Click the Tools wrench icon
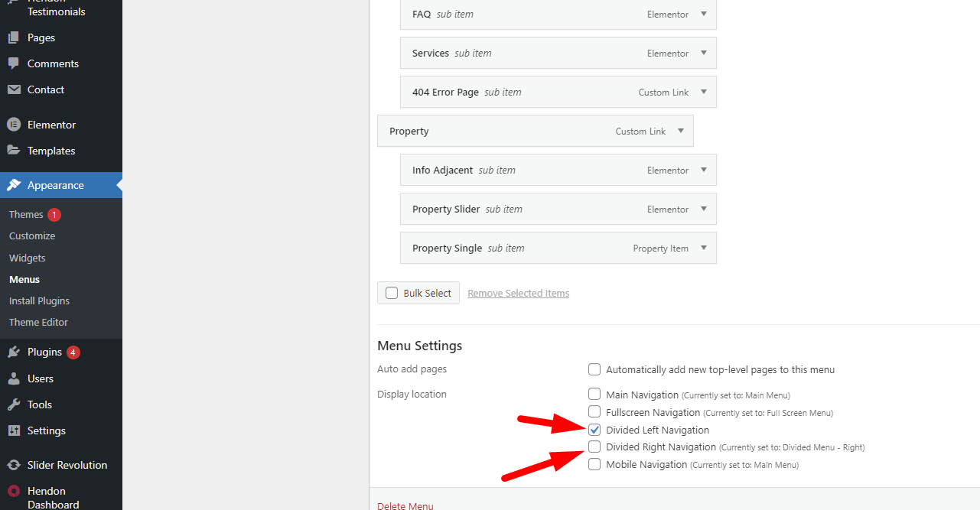 click(x=14, y=404)
